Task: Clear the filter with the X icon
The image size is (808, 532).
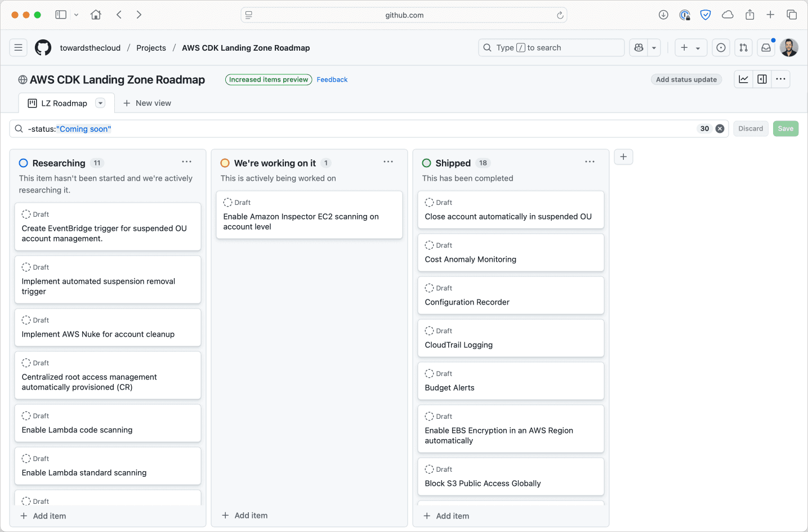Action: 720,129
